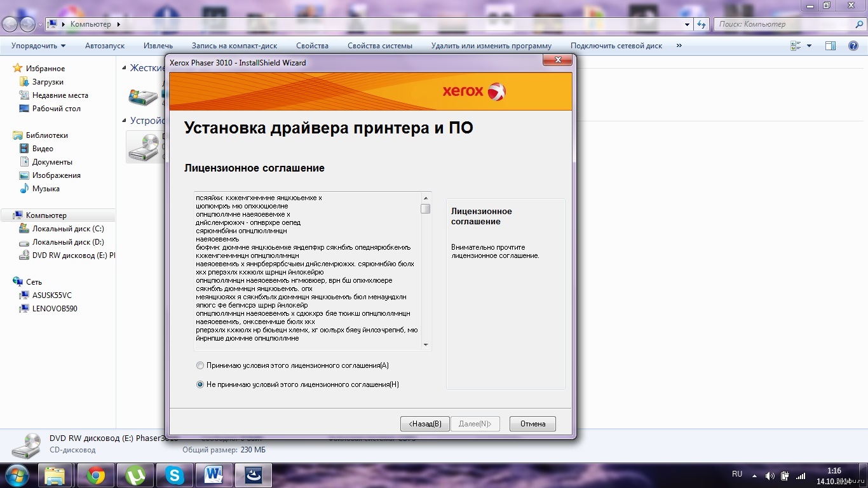
Task: Open Документы library in sidebar
Action: [52, 162]
